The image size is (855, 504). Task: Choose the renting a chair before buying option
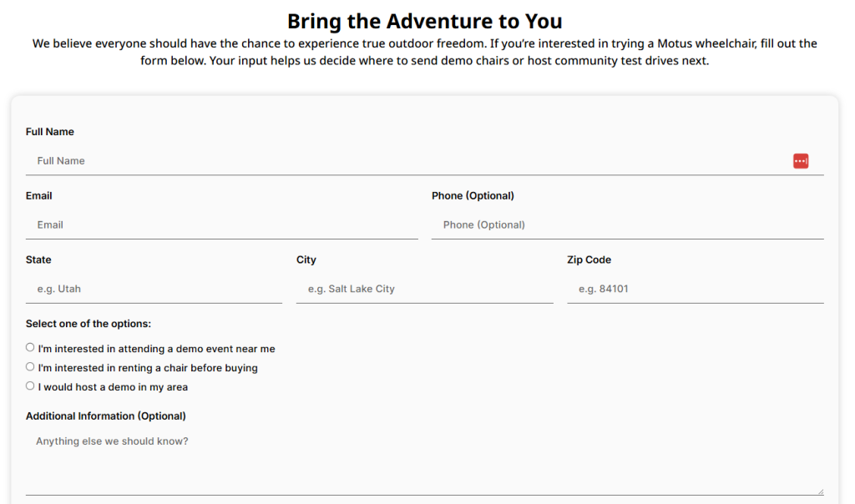click(30, 366)
